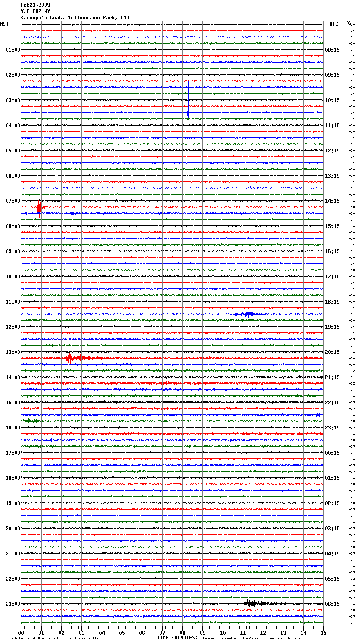Image resolution: width=357 pixels, height=644 pixels.
Task: Click minute 11 on the bottom axis
Action: [243, 633]
